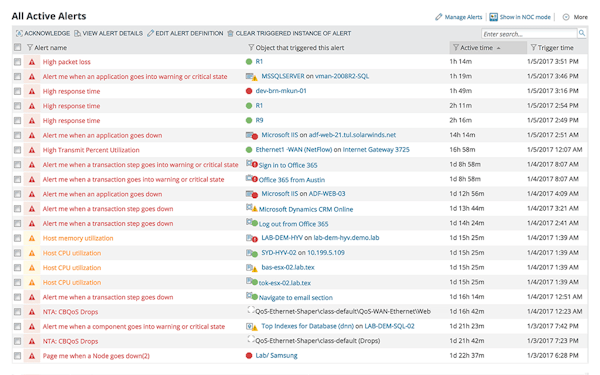Click the warning icon for Host memory utilization

coord(32,238)
